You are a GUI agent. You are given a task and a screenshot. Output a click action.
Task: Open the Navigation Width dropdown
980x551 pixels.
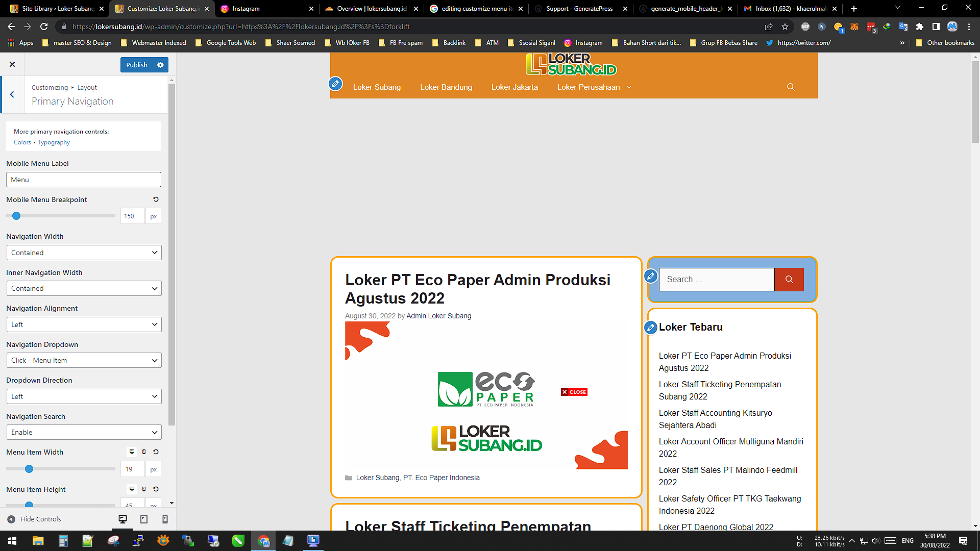click(x=84, y=253)
